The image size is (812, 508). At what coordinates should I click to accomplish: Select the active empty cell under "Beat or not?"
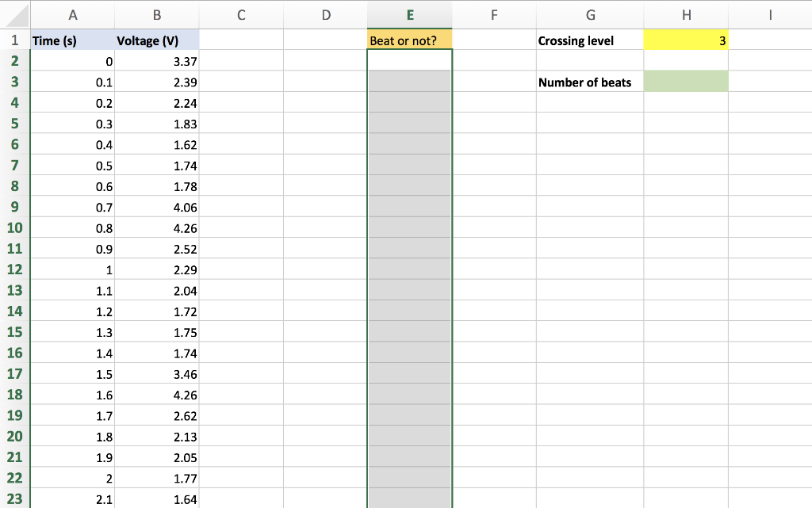(409, 61)
